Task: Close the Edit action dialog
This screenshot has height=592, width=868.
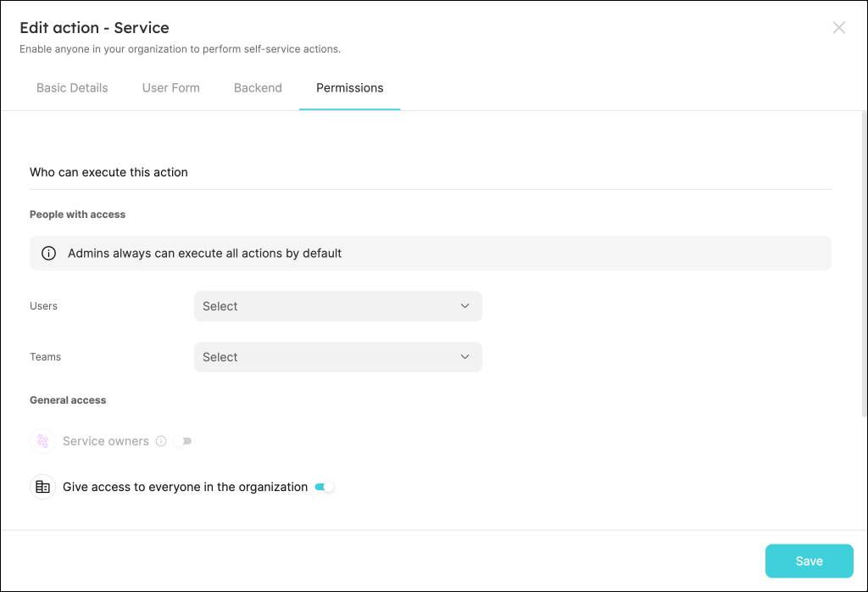Action: click(x=838, y=28)
